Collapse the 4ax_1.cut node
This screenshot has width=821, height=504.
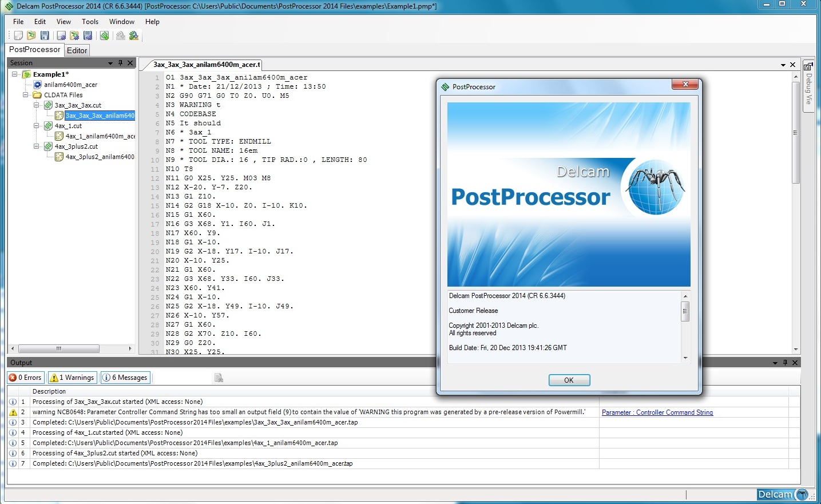click(37, 126)
